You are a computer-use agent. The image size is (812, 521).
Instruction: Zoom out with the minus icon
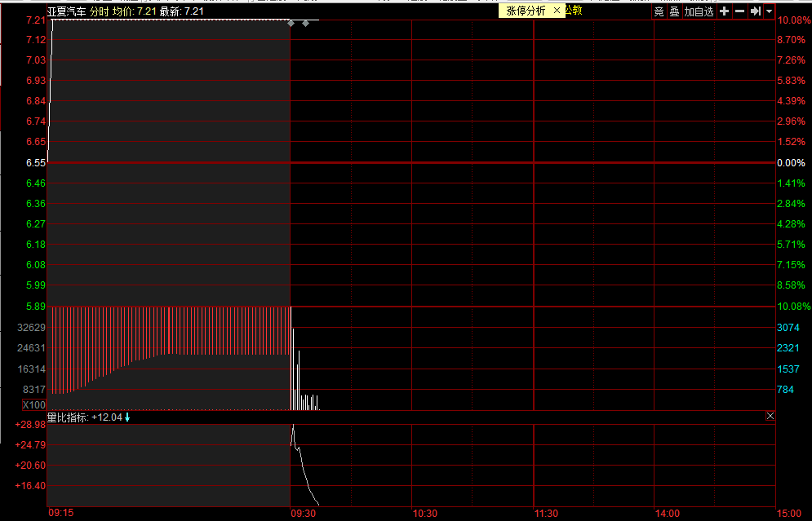click(739, 11)
